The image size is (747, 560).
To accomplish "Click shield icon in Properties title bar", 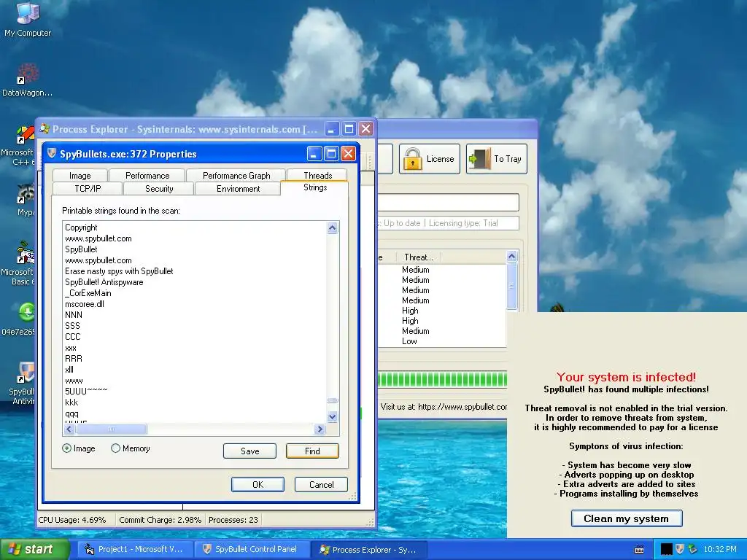I will pyautogui.click(x=52, y=153).
